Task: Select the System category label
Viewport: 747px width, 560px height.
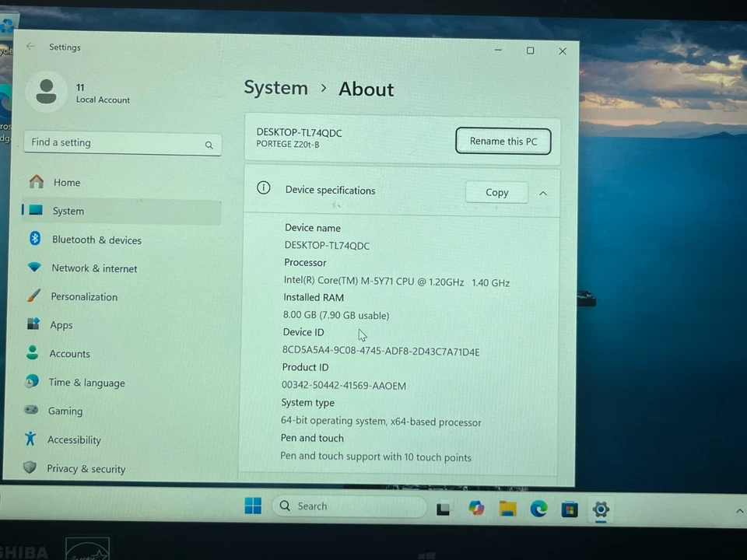Action: [x=68, y=211]
